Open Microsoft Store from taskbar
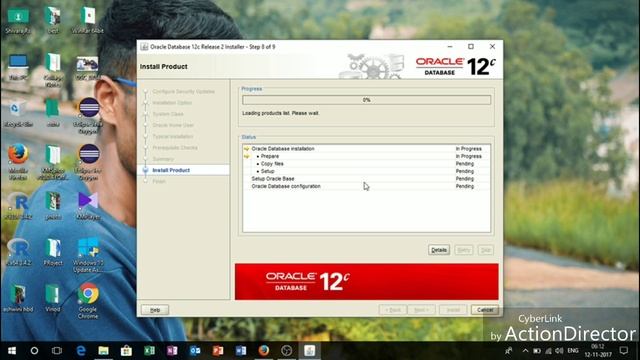This screenshot has width=640, height=360. (126, 351)
